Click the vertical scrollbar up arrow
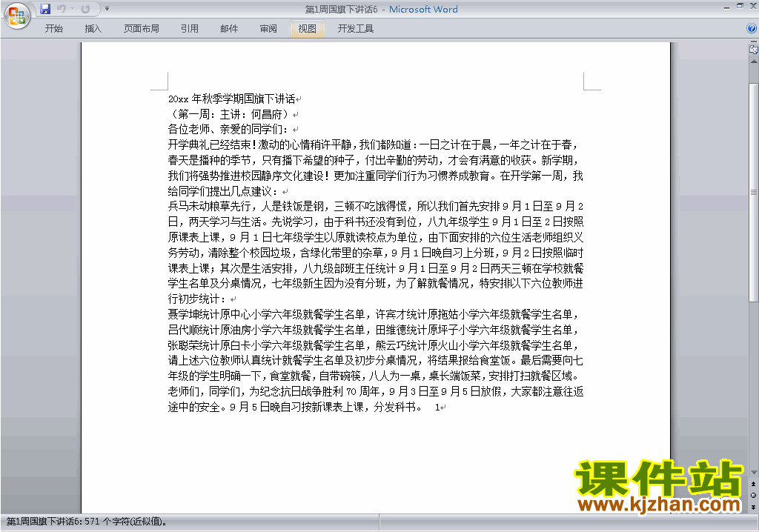The image size is (759, 532). 754,61
